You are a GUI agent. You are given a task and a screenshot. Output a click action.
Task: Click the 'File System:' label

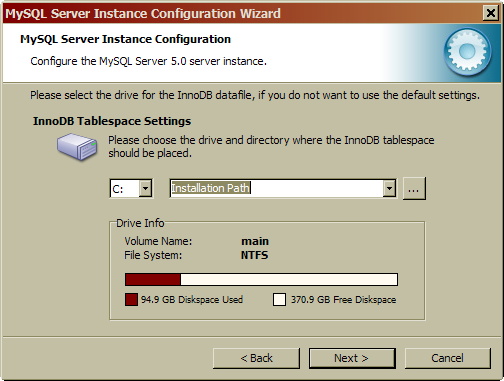(x=153, y=255)
